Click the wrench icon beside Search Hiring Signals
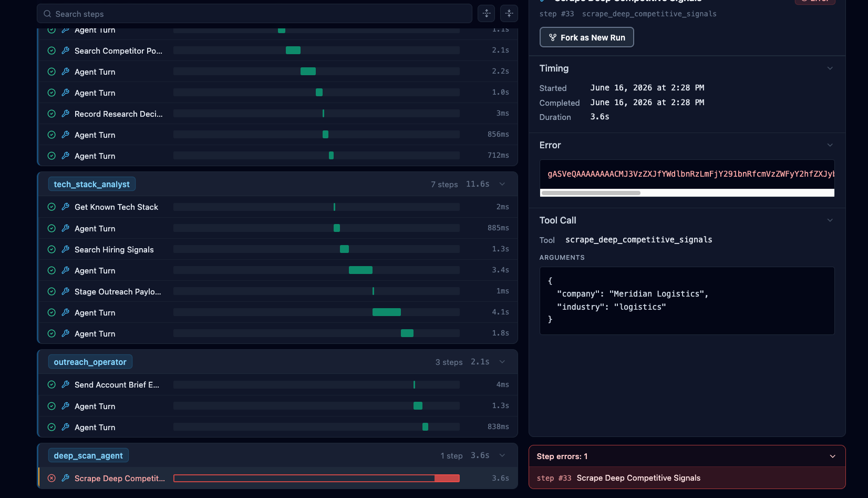 pos(66,249)
